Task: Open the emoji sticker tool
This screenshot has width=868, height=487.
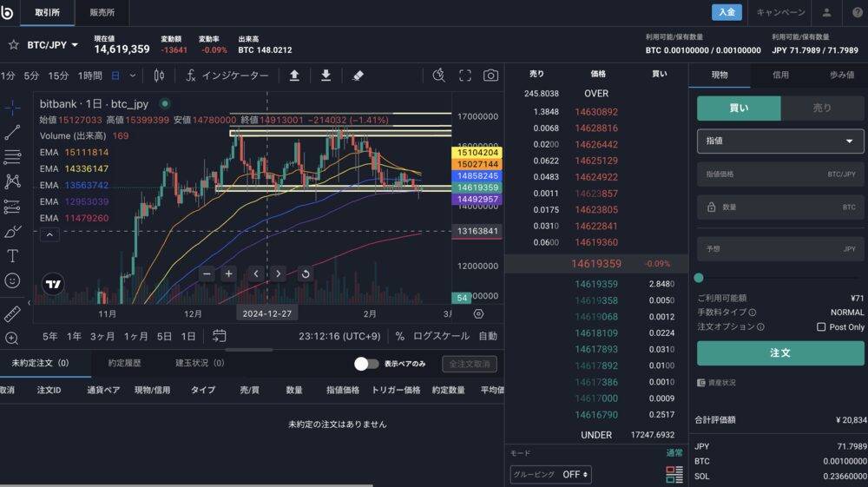Action: point(12,280)
